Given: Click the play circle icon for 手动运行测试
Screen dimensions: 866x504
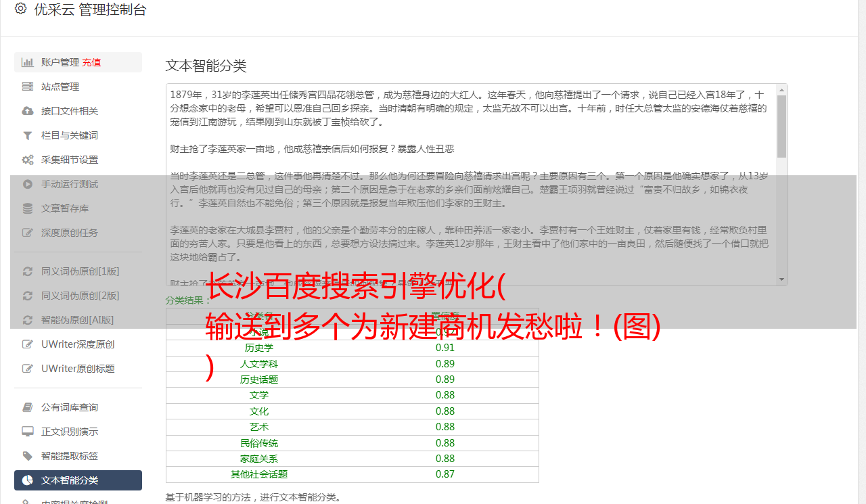Looking at the screenshot, I should (28, 184).
